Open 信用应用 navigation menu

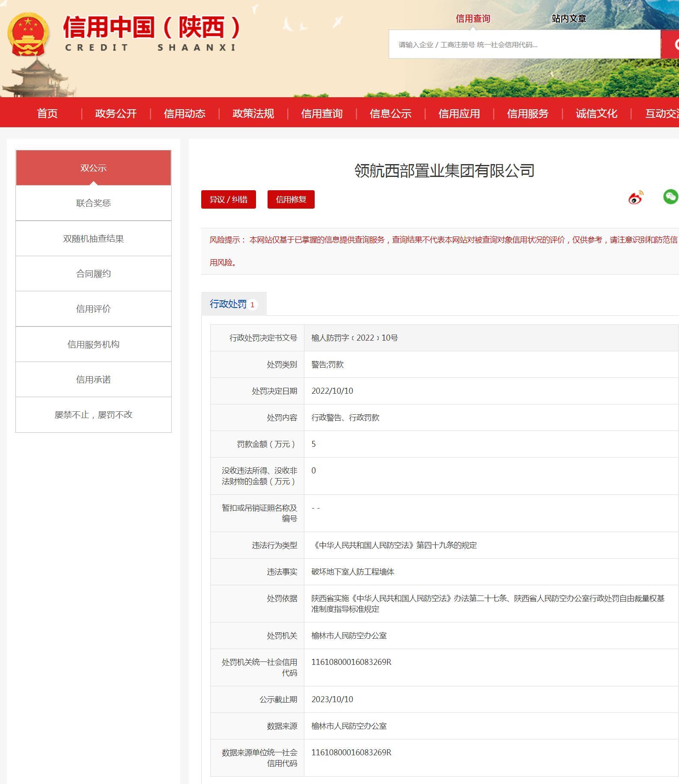(459, 114)
